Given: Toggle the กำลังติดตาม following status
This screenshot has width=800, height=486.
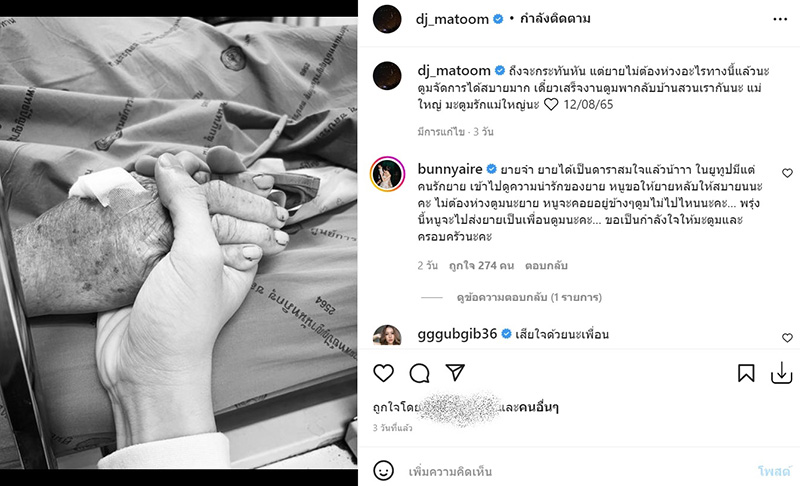Looking at the screenshot, I should tap(555, 19).
